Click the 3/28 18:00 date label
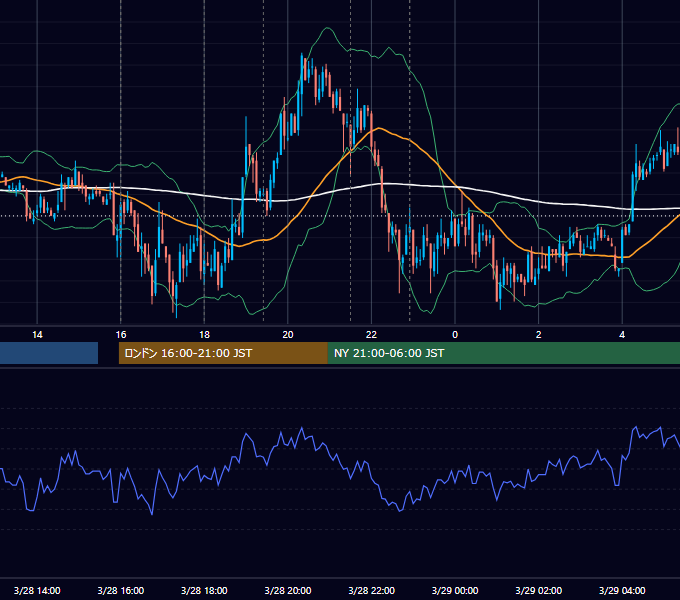Viewport: 680px width, 600px height. tap(204, 590)
